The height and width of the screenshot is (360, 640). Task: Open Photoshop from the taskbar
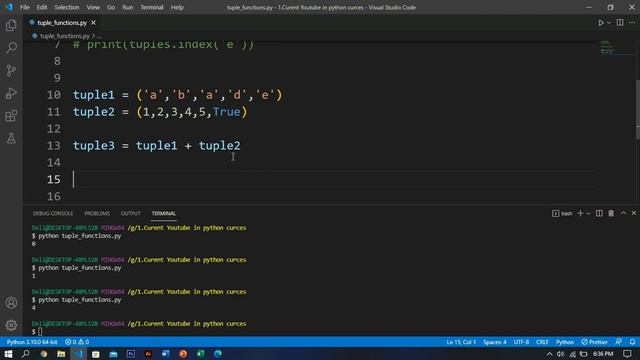(x=131, y=353)
